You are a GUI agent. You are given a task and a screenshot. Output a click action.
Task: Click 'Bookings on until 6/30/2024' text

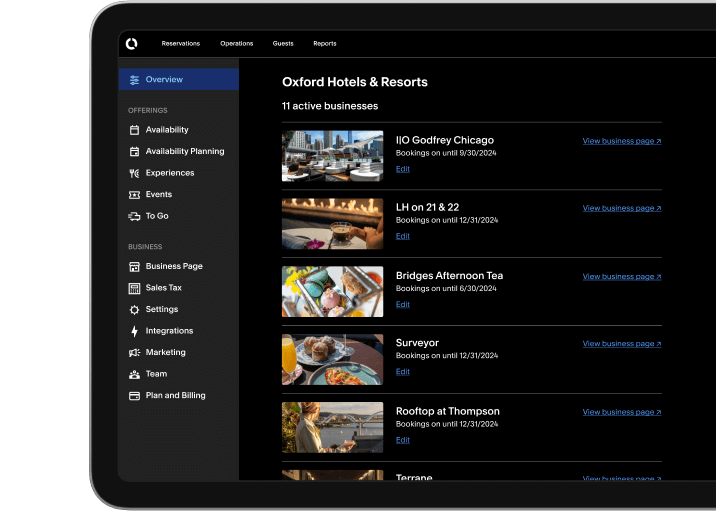(446, 289)
